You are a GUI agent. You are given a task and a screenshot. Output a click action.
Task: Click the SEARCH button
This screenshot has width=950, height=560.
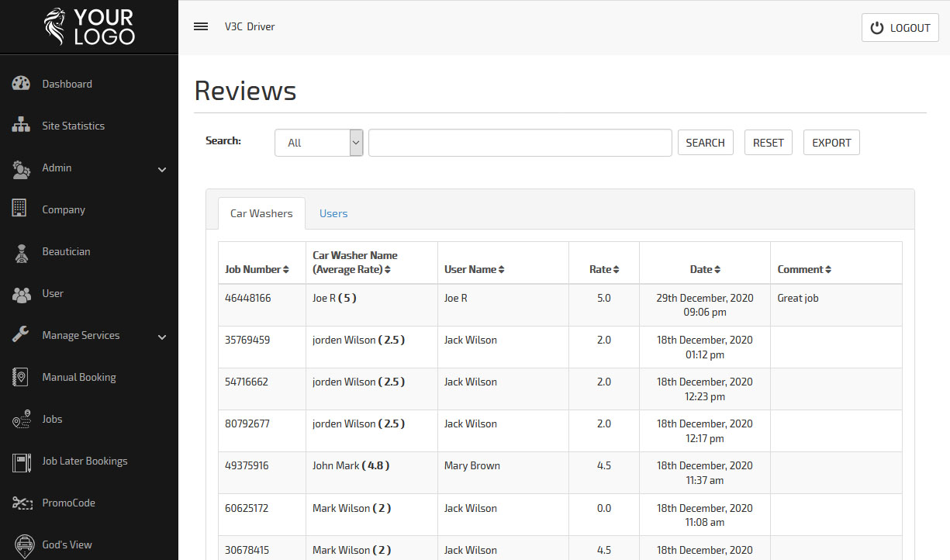pos(706,143)
